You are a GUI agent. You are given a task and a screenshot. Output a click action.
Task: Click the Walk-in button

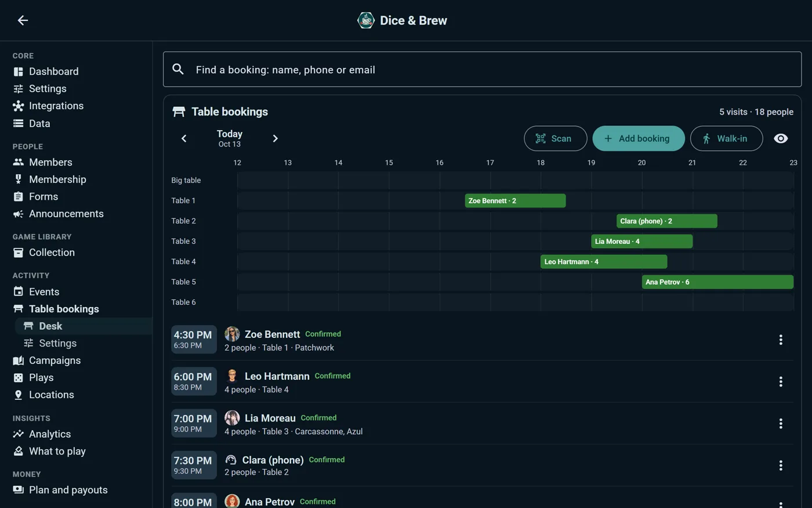coord(726,138)
